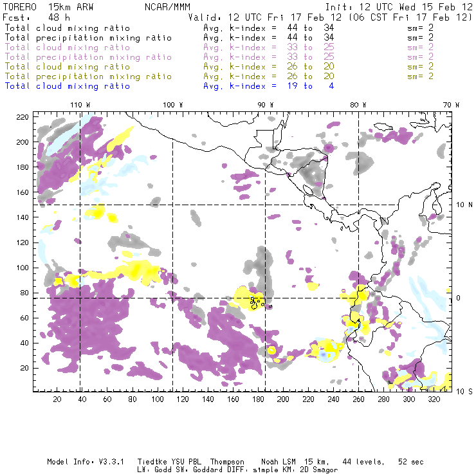Select purple "33 to 25" k-index in cloud row
The height and width of the screenshot is (476, 476).
pos(311,47)
